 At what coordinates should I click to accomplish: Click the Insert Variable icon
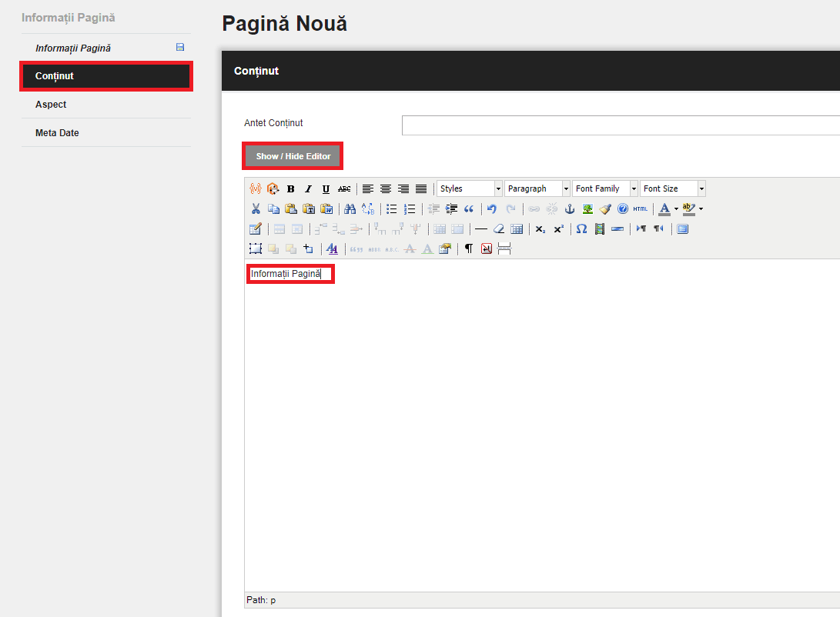(x=256, y=188)
